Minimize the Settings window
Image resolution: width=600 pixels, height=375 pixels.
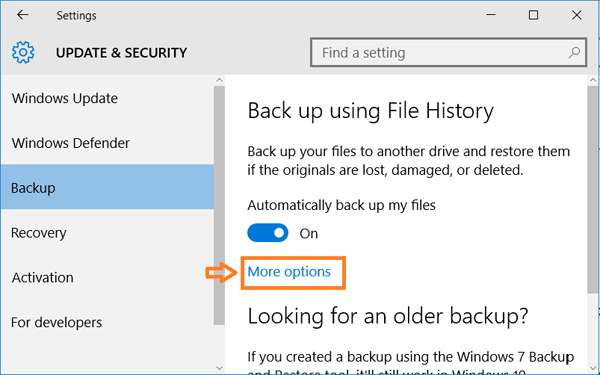491,15
